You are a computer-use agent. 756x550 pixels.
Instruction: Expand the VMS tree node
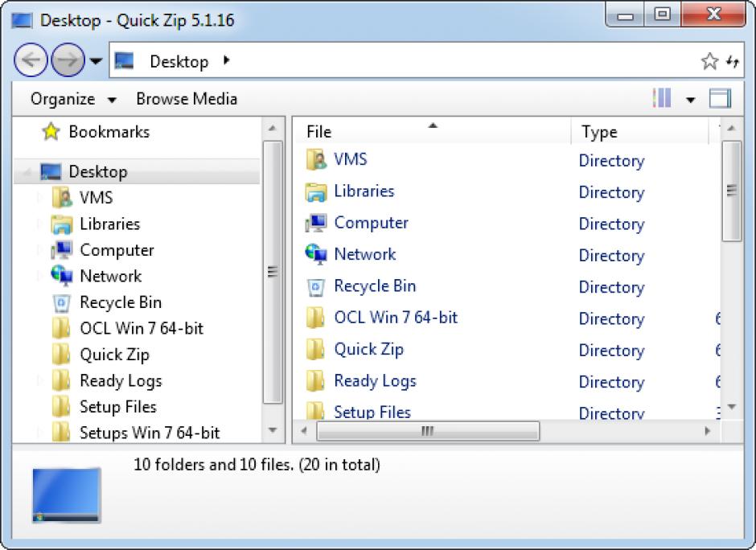(40, 197)
